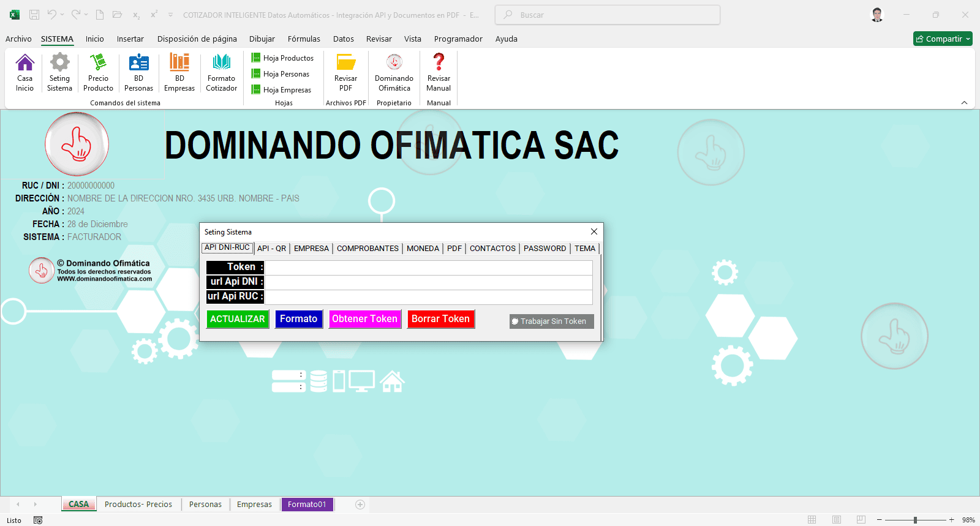Switch to Page Layout view
Viewport: 980px width, 526px height.
pyautogui.click(x=837, y=520)
